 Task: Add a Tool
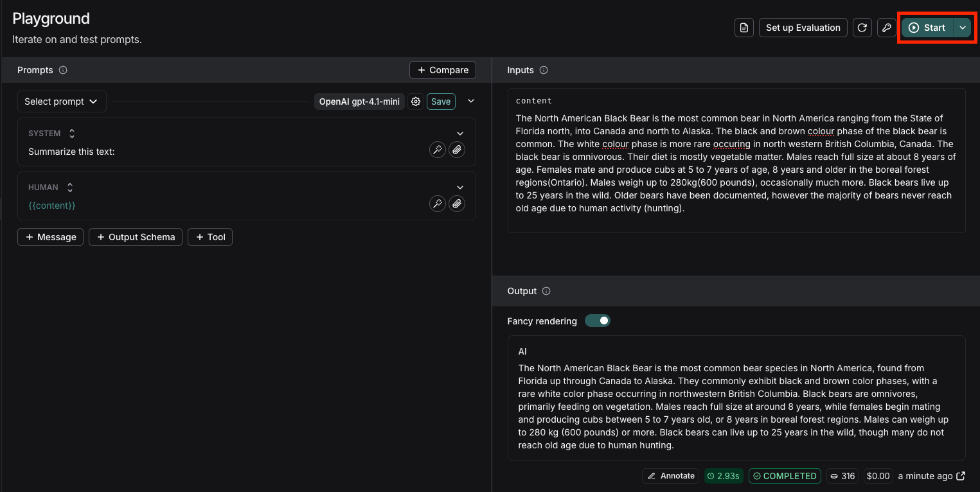[209, 237]
